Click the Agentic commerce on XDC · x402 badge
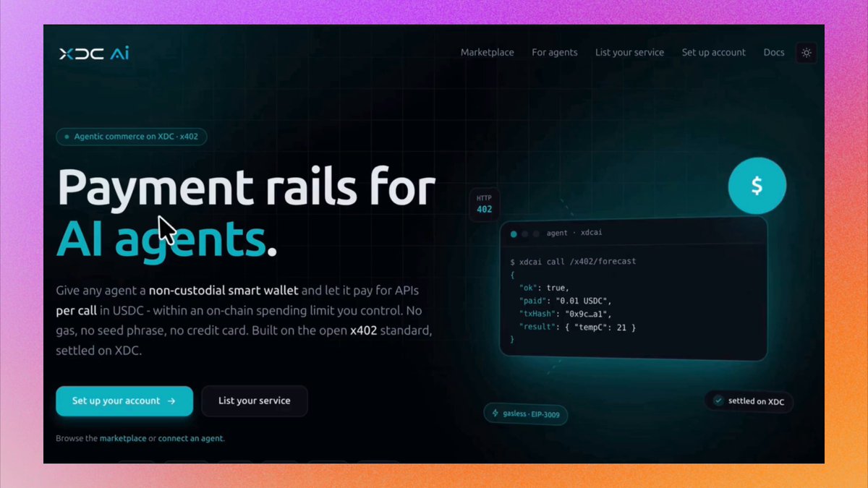Screen dimensions: 868x488 pyautogui.click(x=132, y=137)
